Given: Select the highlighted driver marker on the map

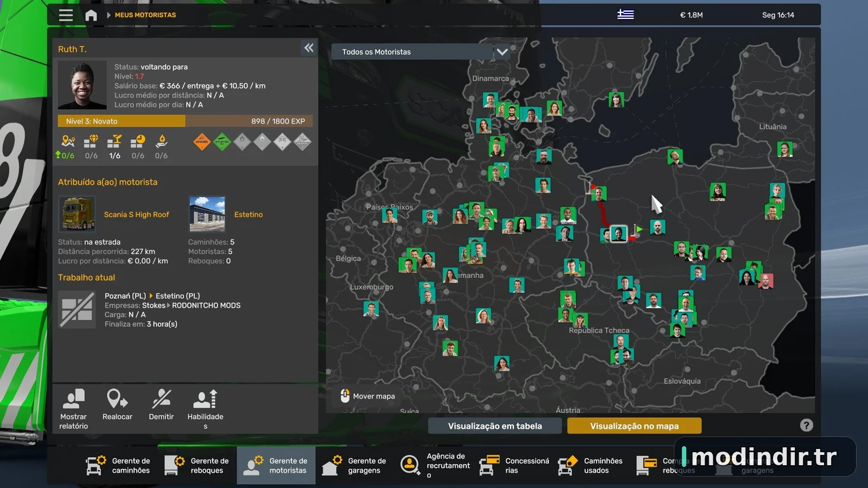Looking at the screenshot, I should tap(618, 234).
